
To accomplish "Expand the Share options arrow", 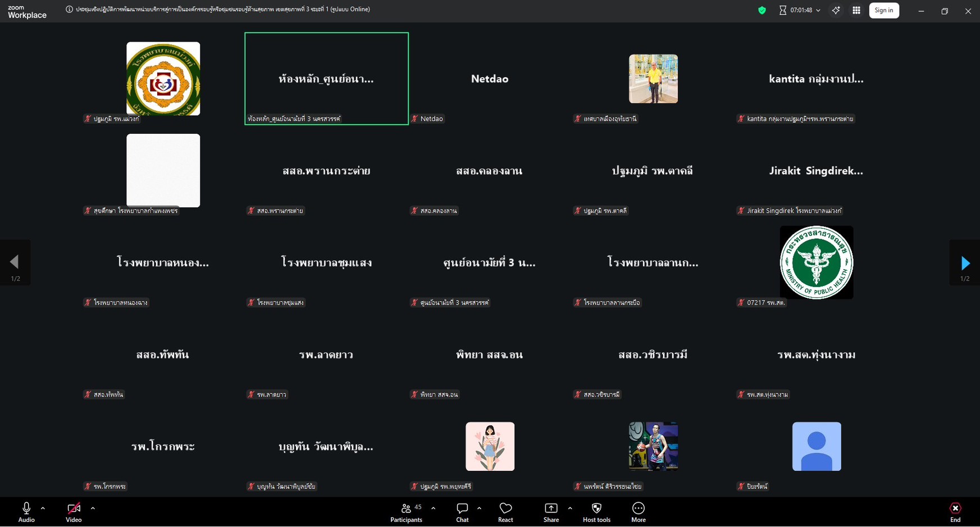I will click(x=570, y=508).
